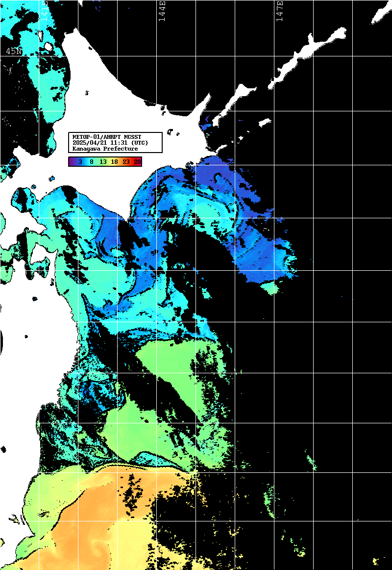
Task: Click the 144E longitude label
Action: pyautogui.click(x=162, y=11)
